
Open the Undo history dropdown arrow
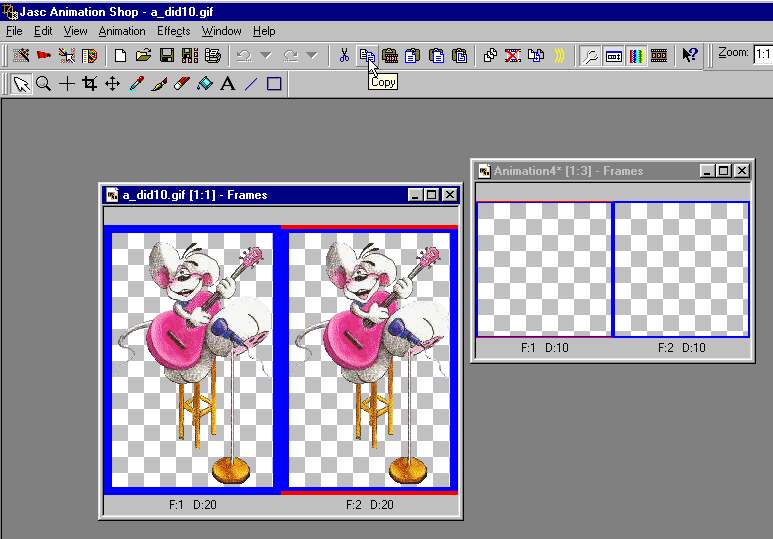[266, 55]
